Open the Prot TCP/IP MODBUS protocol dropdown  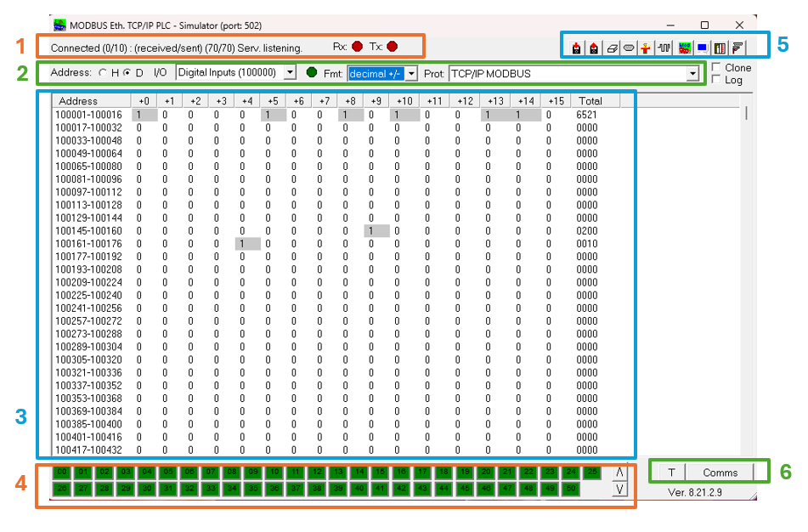point(692,74)
